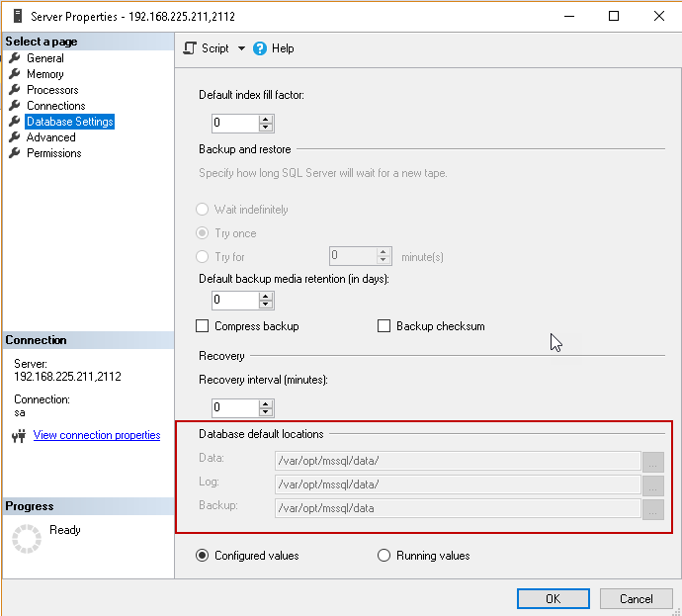The width and height of the screenshot is (682, 616).
Task: Select the Configured values radio button
Action: click(203, 556)
